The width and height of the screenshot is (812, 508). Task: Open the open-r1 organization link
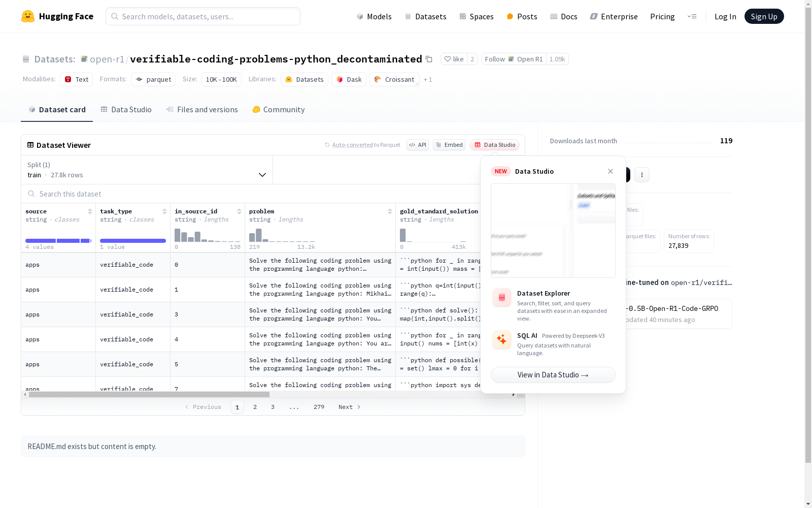[107, 59]
